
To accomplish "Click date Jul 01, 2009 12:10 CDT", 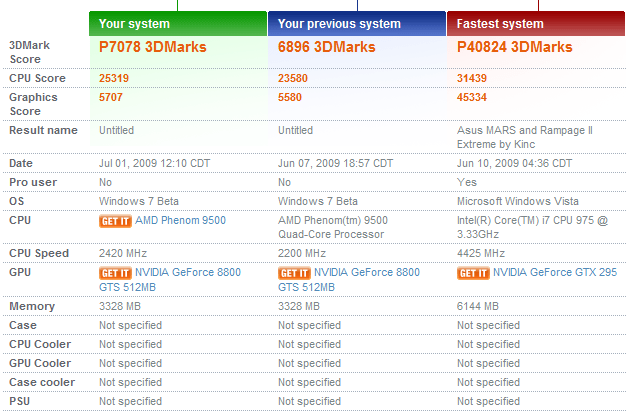I will [x=154, y=163].
